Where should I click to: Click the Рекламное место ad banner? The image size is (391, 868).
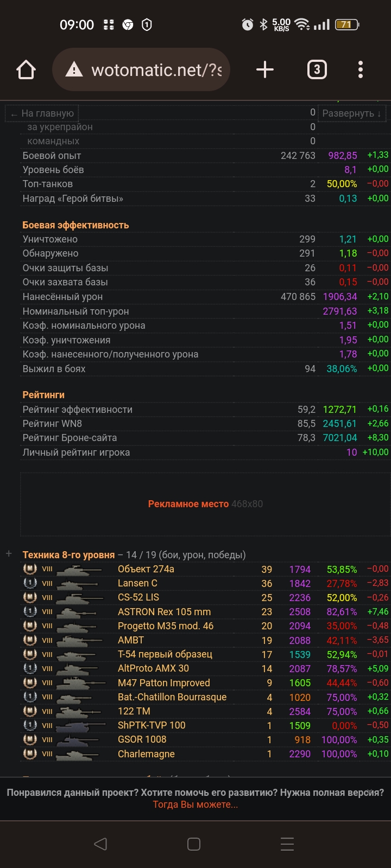tap(205, 504)
